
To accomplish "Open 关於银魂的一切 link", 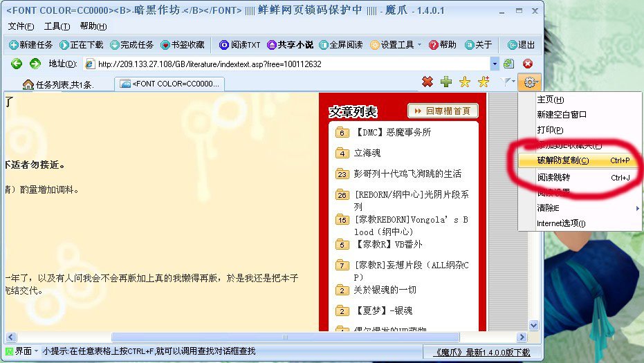I will [x=385, y=290].
